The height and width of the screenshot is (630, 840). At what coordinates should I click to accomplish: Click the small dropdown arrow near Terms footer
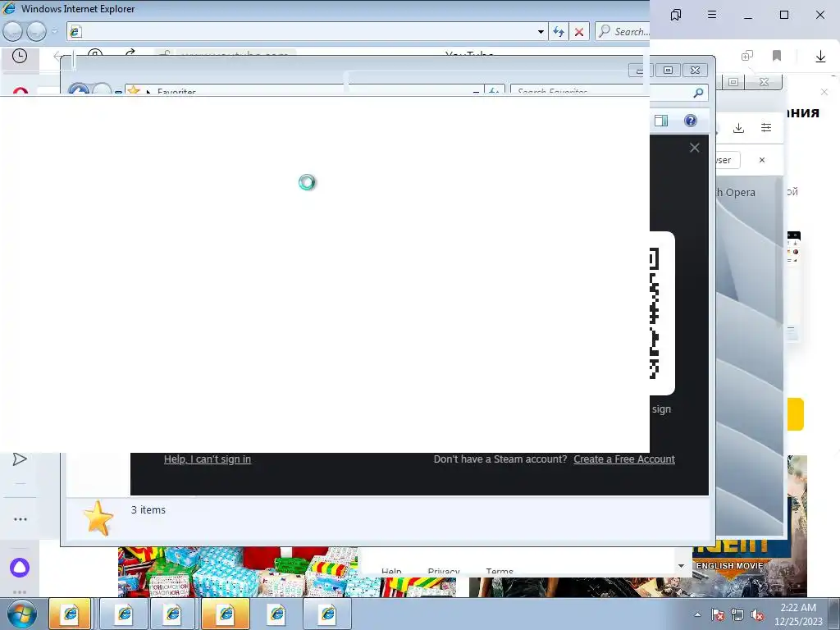coord(682,566)
